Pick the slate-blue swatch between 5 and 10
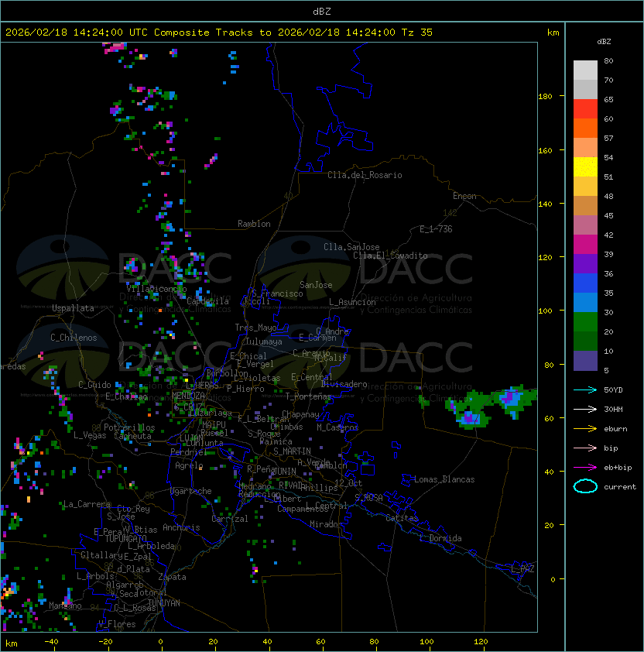 coord(585,361)
